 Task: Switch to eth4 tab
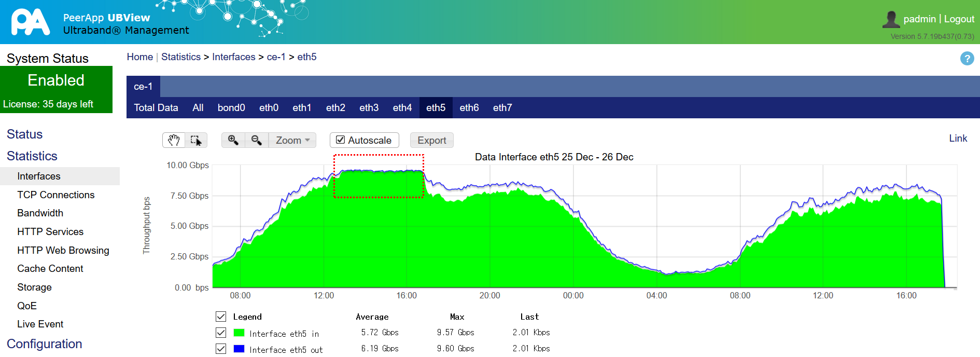point(402,107)
